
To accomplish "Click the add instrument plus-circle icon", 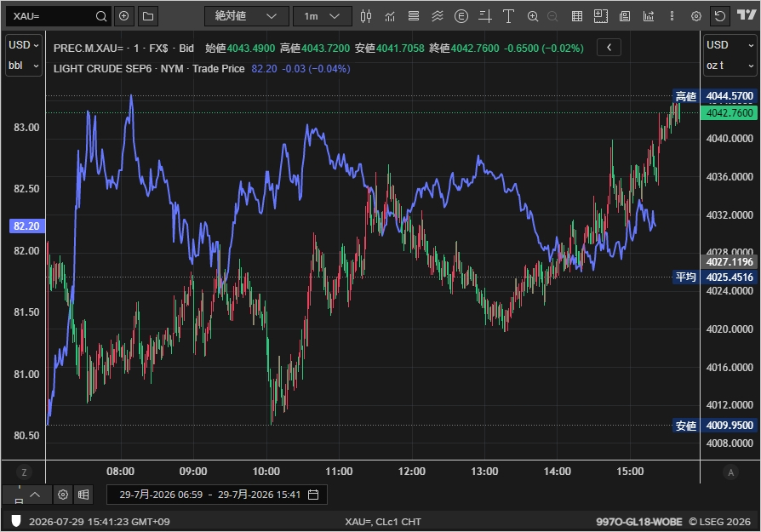I will pyautogui.click(x=124, y=16).
